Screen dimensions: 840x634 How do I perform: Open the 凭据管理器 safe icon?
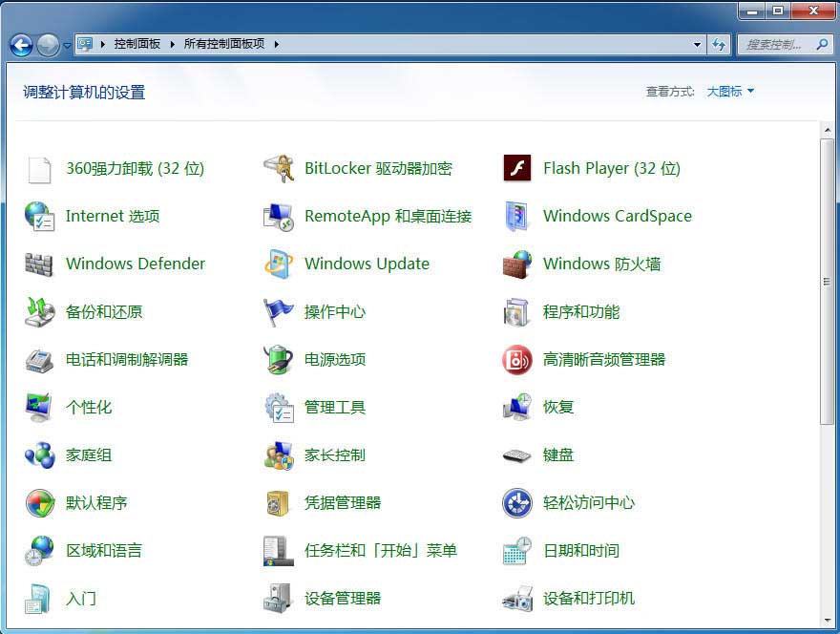[x=278, y=503]
